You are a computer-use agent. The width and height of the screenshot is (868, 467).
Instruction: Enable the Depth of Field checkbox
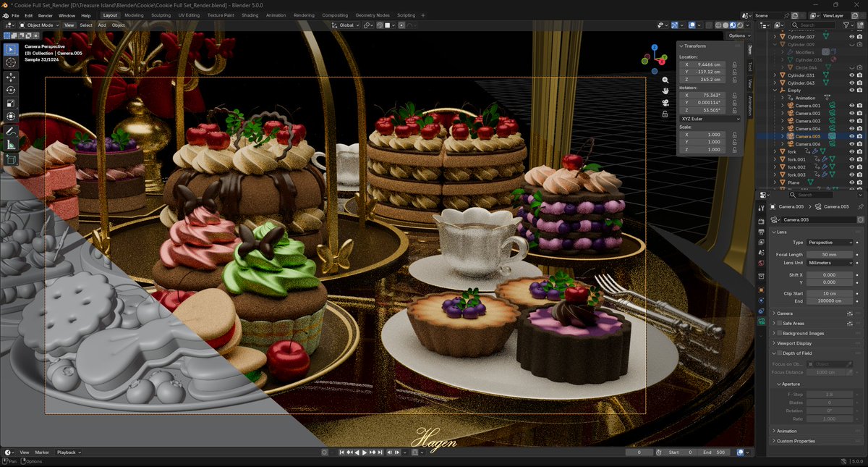point(779,353)
